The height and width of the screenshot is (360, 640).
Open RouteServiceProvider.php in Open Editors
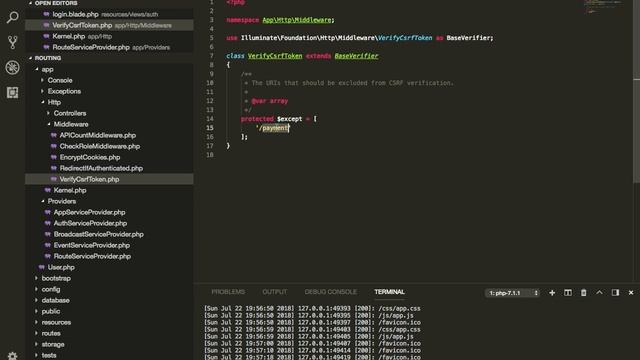point(109,47)
